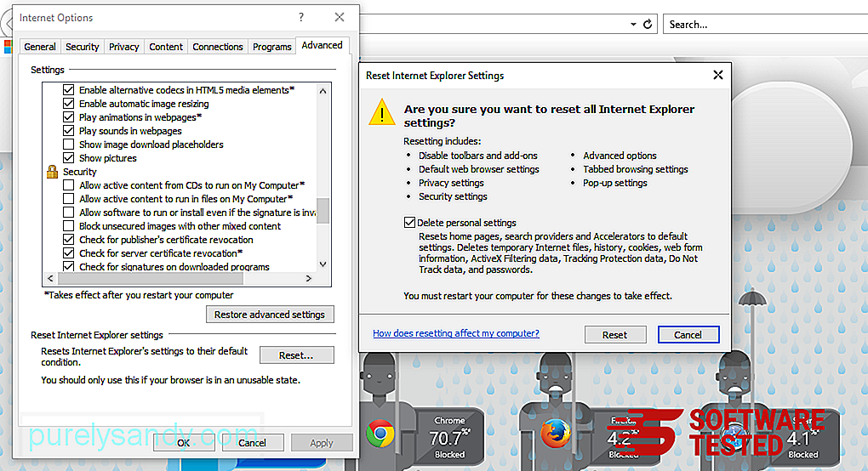Open the Content tab

click(x=166, y=47)
